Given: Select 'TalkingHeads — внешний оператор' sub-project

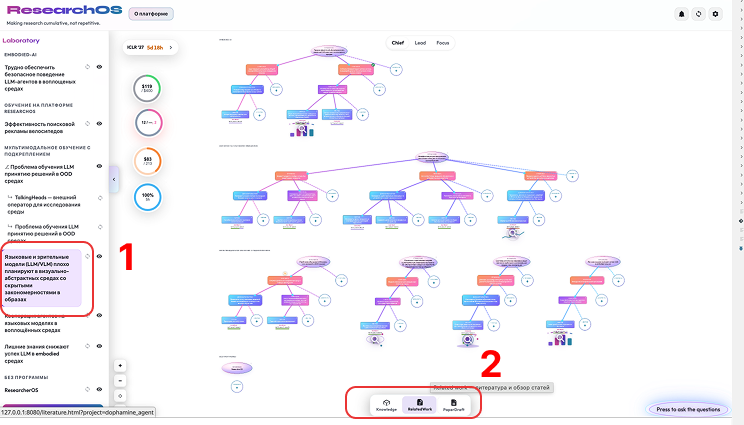Looking at the screenshot, I should 44,204.
